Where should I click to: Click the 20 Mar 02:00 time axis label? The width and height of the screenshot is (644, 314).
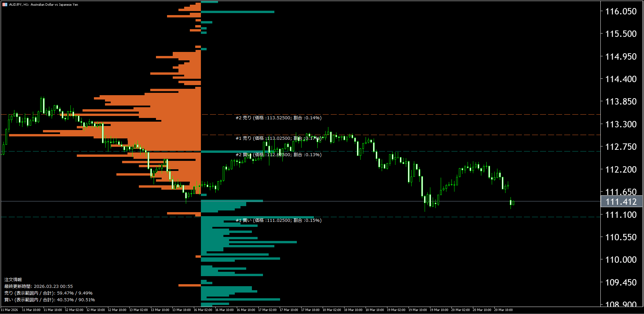pyautogui.click(x=461, y=310)
